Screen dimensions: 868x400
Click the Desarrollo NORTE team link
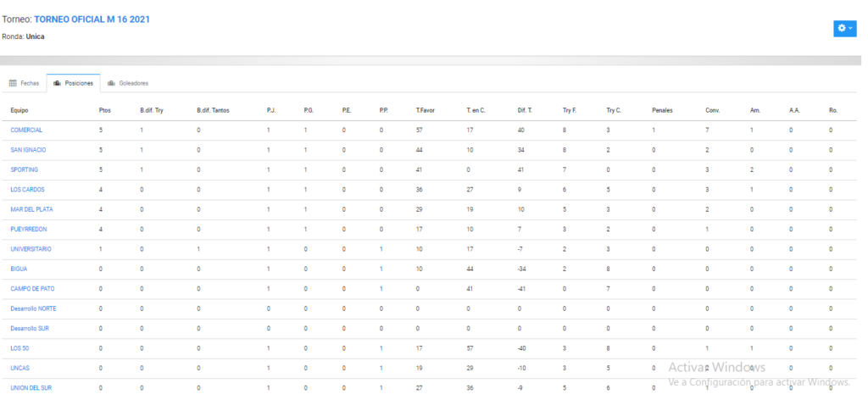click(33, 308)
